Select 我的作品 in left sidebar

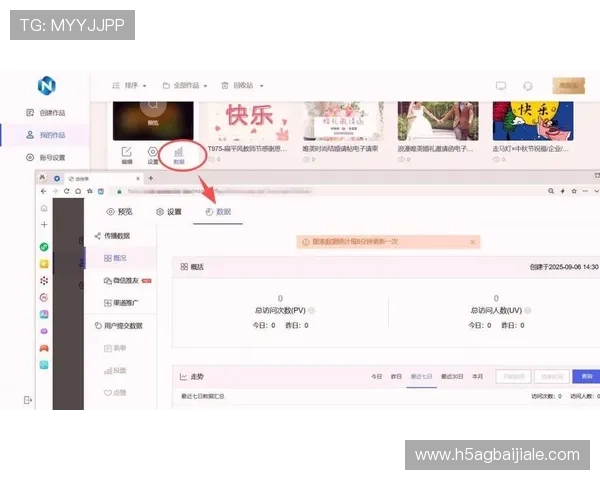(x=46, y=135)
